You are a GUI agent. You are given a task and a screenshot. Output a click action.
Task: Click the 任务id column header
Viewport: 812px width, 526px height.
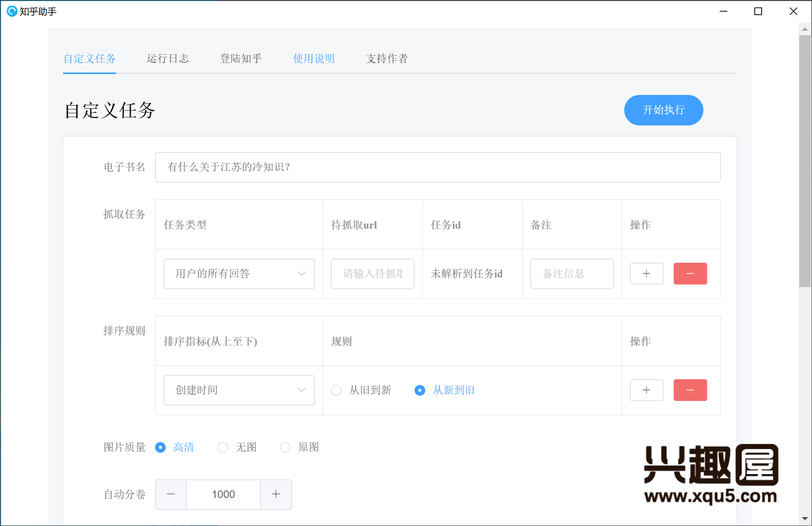point(446,225)
